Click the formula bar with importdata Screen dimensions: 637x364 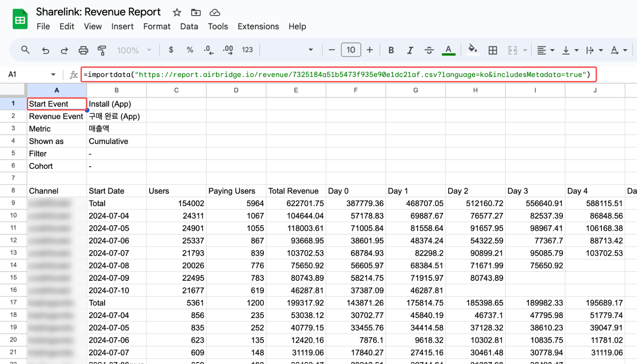click(x=339, y=74)
